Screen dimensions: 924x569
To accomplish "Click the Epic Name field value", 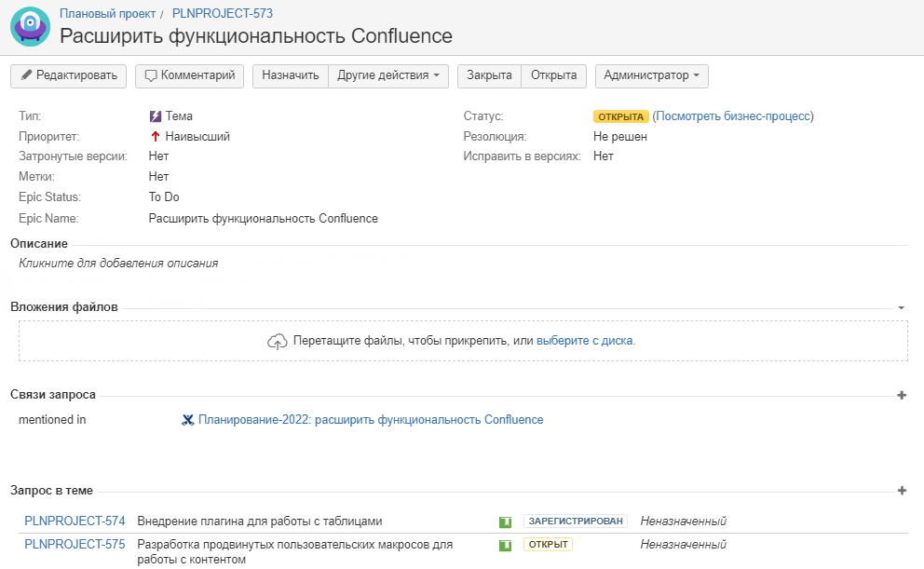I will point(264,219).
